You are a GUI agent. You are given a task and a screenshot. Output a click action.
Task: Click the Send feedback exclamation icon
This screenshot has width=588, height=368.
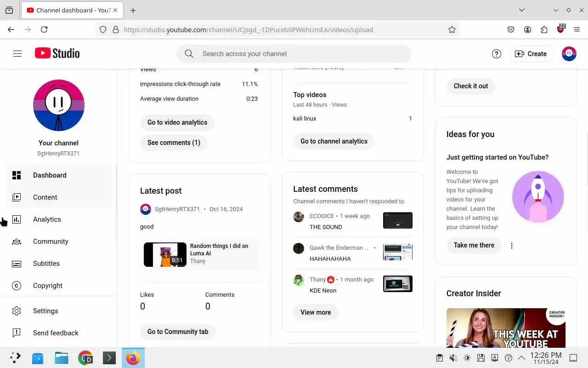[x=17, y=333]
